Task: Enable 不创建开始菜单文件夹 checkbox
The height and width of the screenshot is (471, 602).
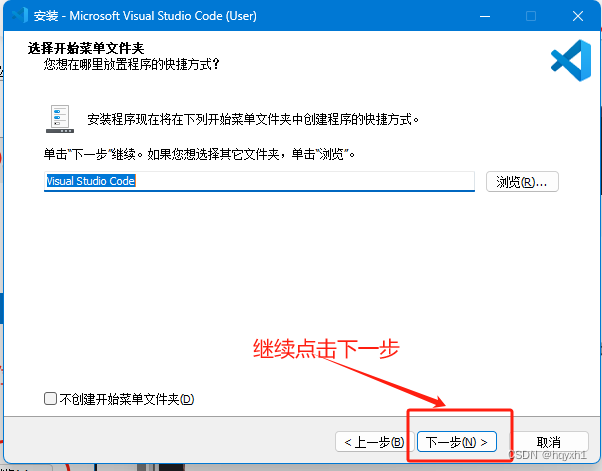Action: pyautogui.click(x=50, y=399)
